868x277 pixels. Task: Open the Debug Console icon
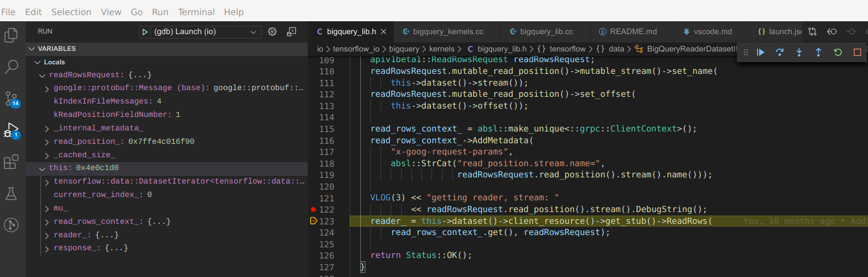[291, 32]
